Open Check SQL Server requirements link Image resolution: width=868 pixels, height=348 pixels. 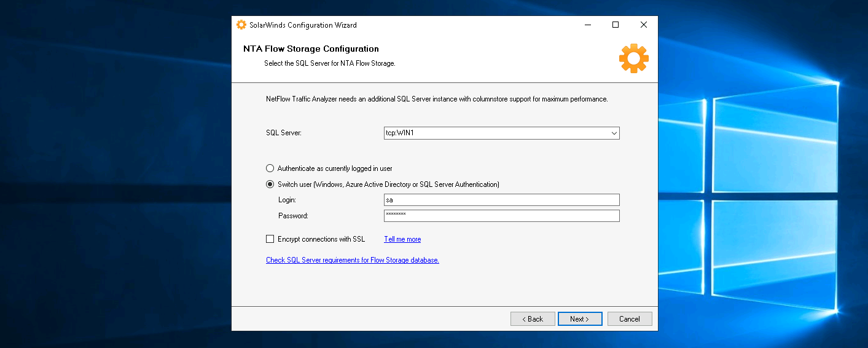point(352,260)
